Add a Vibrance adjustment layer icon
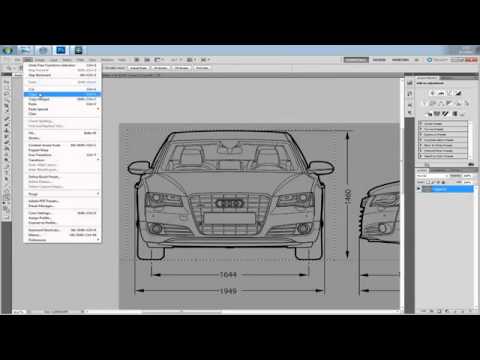Image resolution: width=480 pixels, height=360 pixels. pos(424,103)
